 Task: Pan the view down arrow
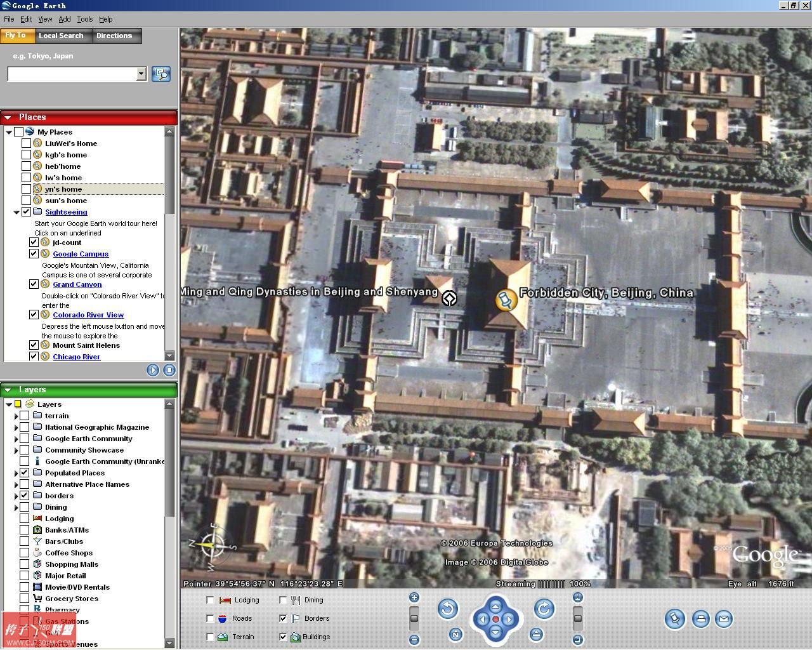[x=495, y=632]
